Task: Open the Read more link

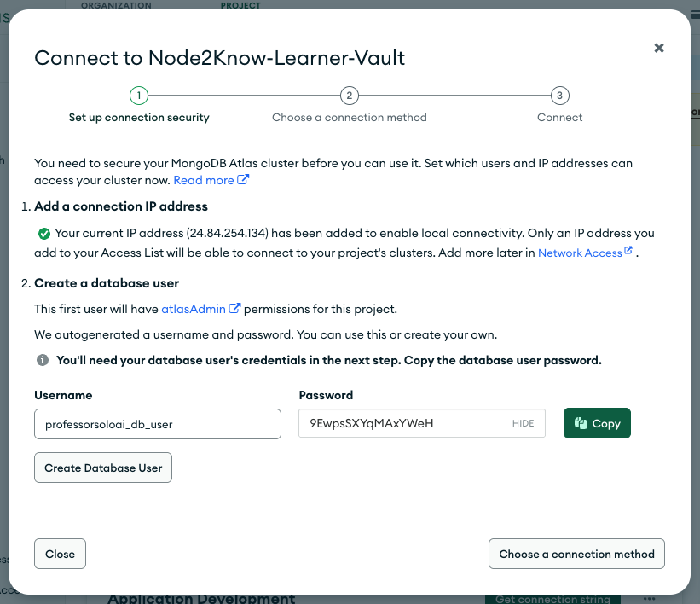Action: pyautogui.click(x=205, y=179)
